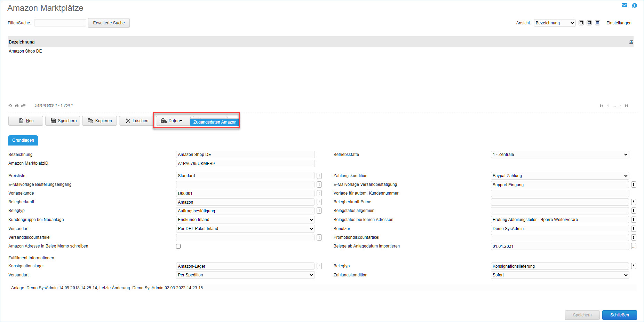This screenshot has width=644, height=322.
Task: Click lookup icon beside Belegstatus bei leeren Adressen
Action: pos(634,220)
